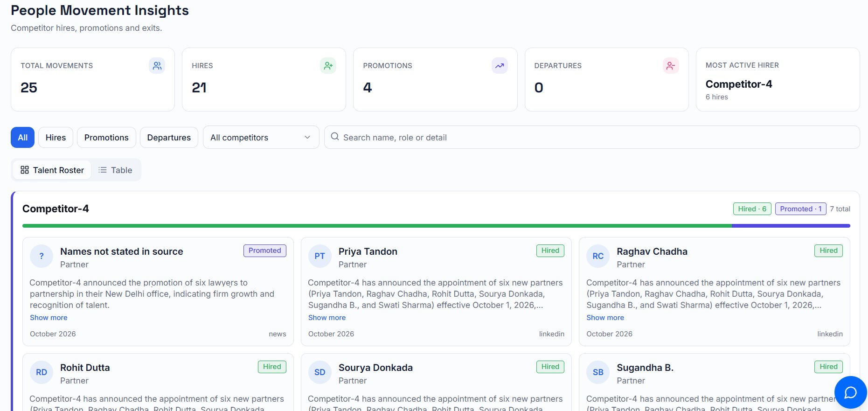The image size is (868, 411).
Task: Click the Departures value 0
Action: pyautogui.click(x=539, y=88)
